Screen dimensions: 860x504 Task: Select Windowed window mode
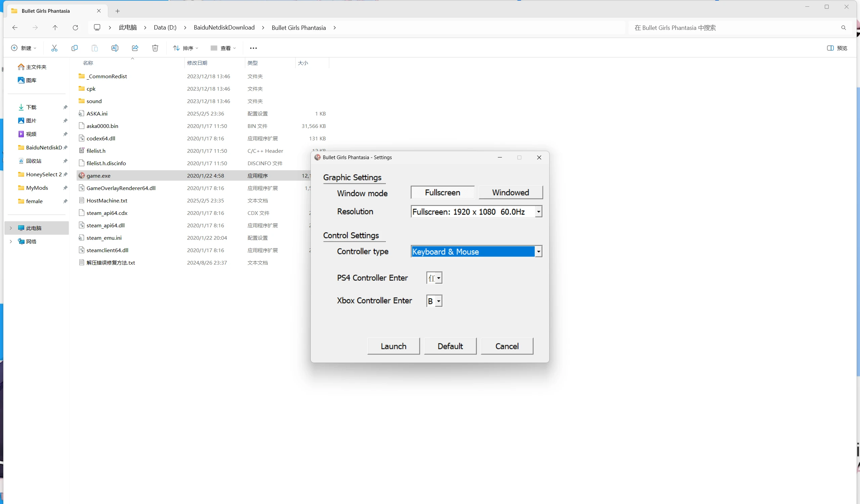tap(511, 193)
